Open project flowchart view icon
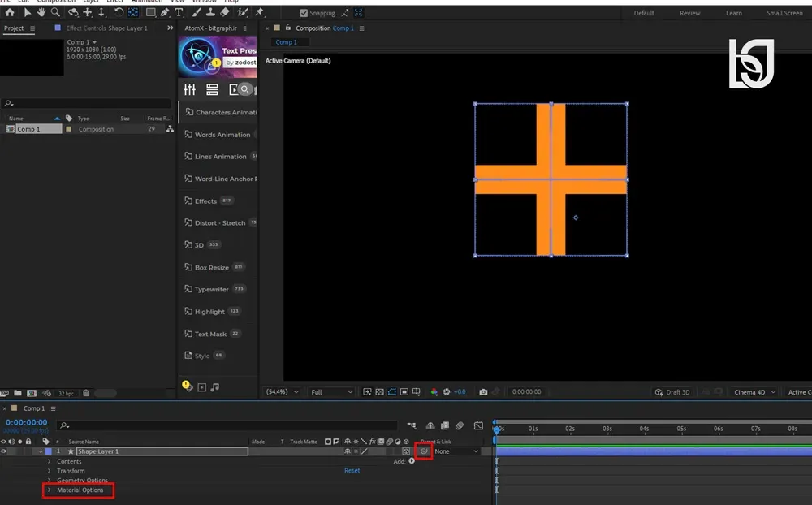This screenshot has height=505, width=812. pos(170,129)
